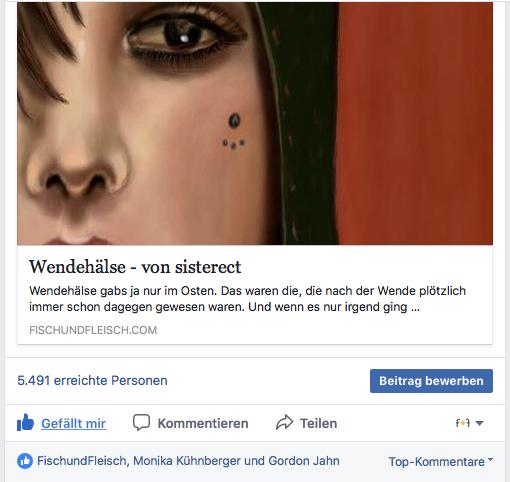
Task: Expand the Top-Kommentare sorting dropdown
Action: [441, 462]
